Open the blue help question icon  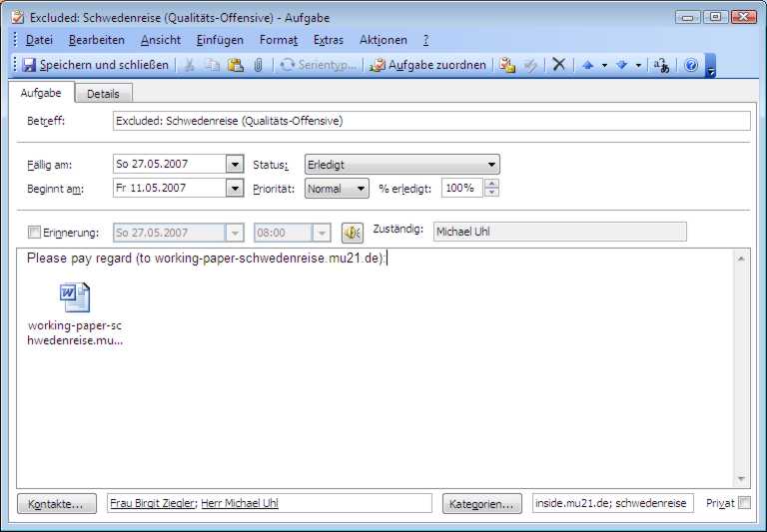point(691,65)
